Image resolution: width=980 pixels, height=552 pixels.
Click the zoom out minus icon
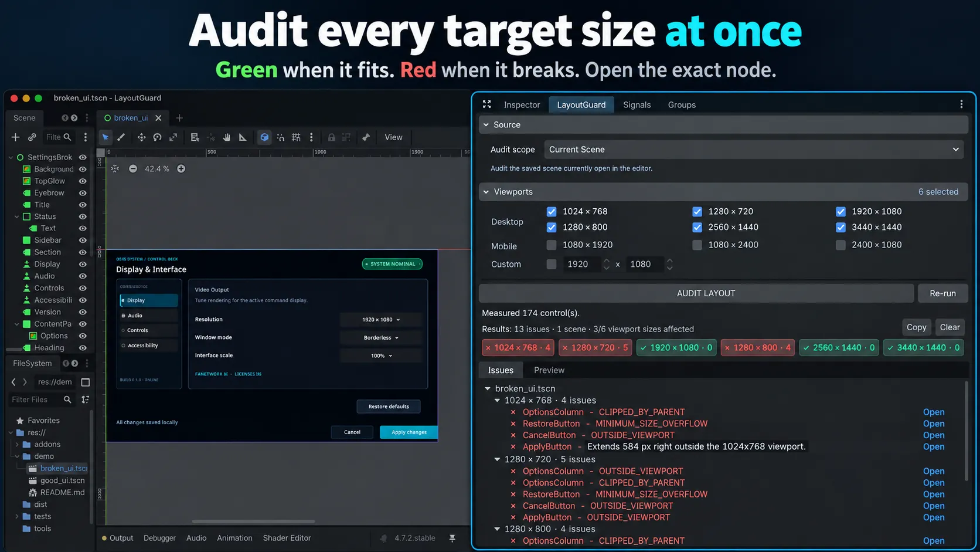tap(133, 169)
